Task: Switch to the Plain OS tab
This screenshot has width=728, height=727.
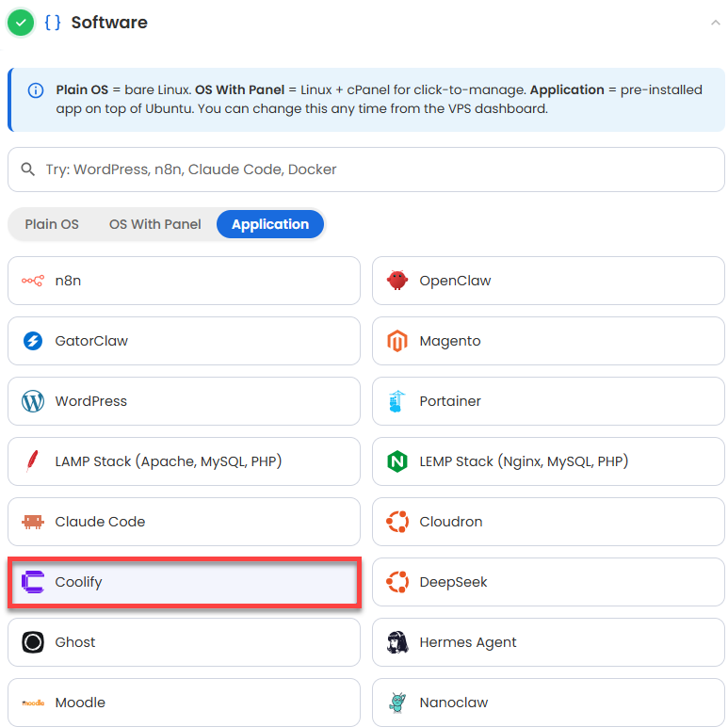Action: 52,224
